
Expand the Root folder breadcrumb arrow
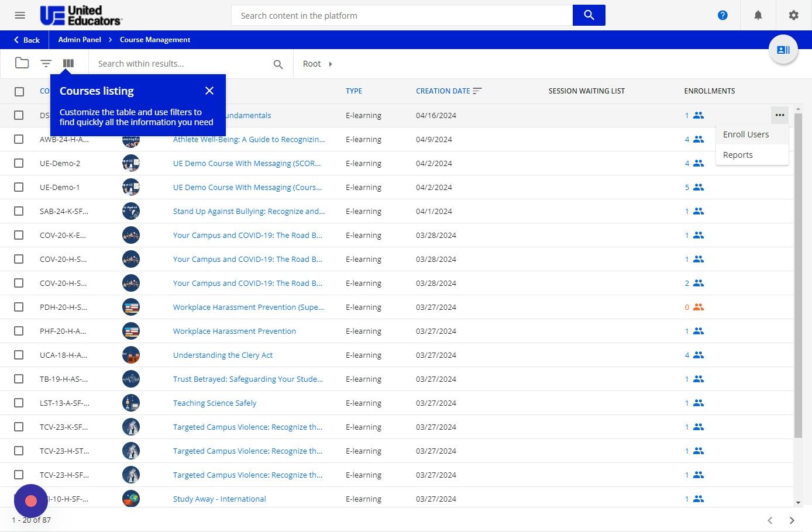coord(331,64)
